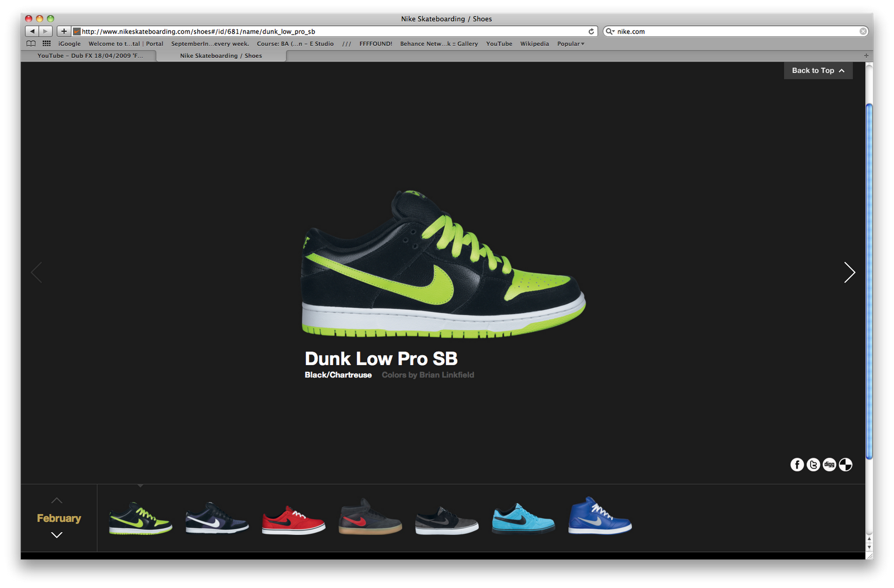Reload the page using the refresh icon
The image size is (894, 588).
tap(591, 31)
